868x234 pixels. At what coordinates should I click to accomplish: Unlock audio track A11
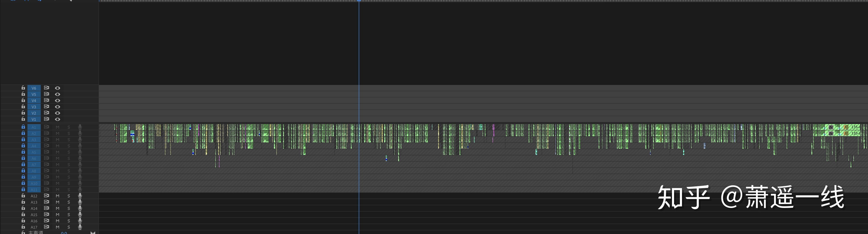click(x=23, y=189)
